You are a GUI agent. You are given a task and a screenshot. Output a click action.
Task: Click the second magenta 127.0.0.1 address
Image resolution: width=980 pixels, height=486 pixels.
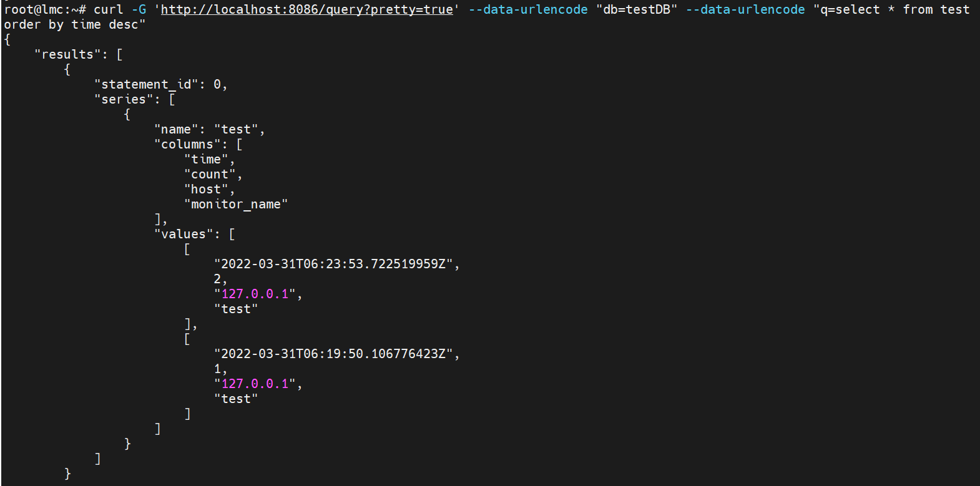(x=255, y=384)
